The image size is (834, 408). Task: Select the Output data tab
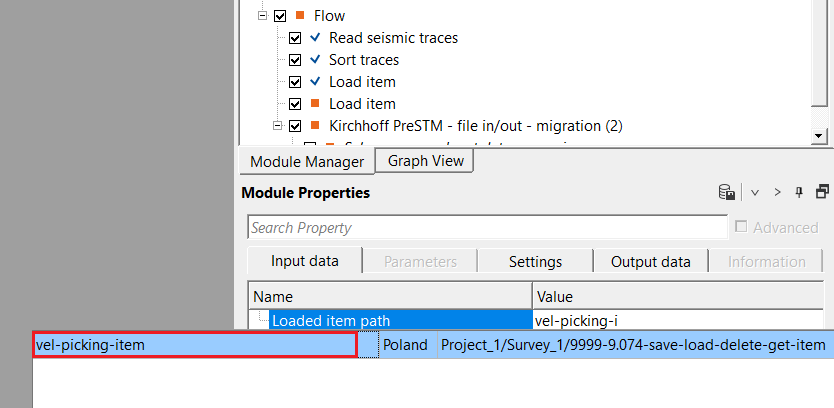[x=650, y=262]
